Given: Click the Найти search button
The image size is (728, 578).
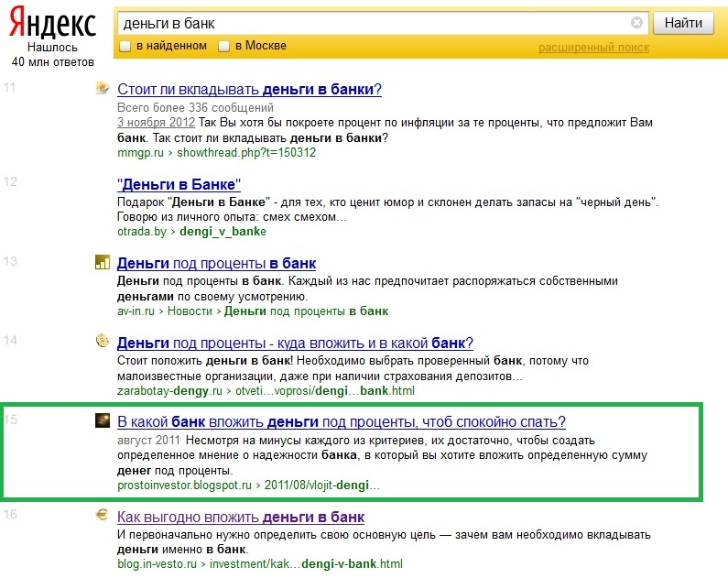Looking at the screenshot, I should click(x=683, y=23).
